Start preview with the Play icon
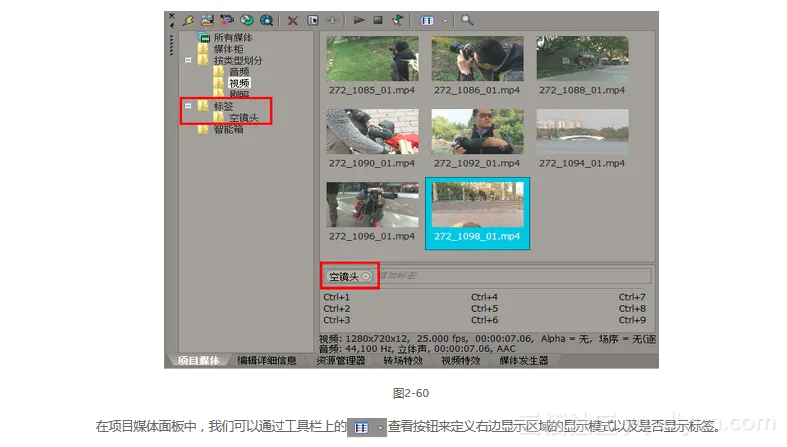 tap(359, 20)
